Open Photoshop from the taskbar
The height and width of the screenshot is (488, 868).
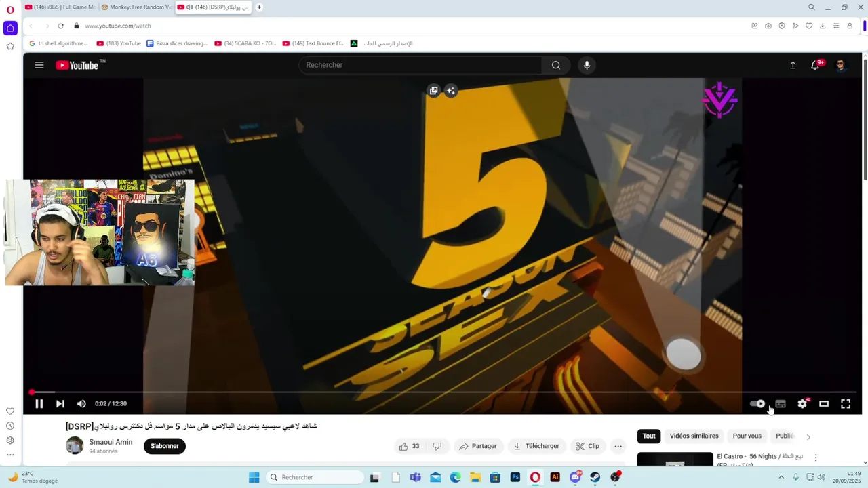(x=515, y=477)
